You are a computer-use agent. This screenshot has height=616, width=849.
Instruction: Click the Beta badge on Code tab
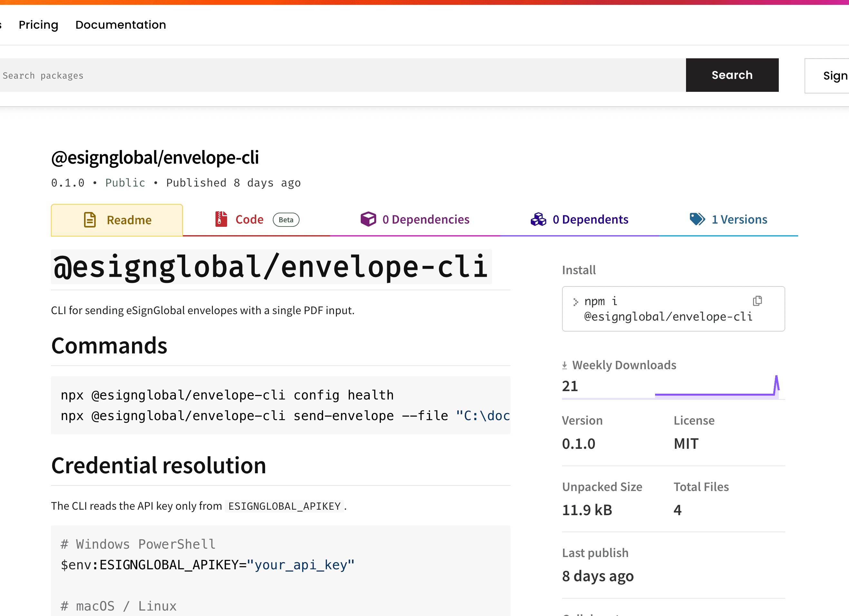[286, 220]
